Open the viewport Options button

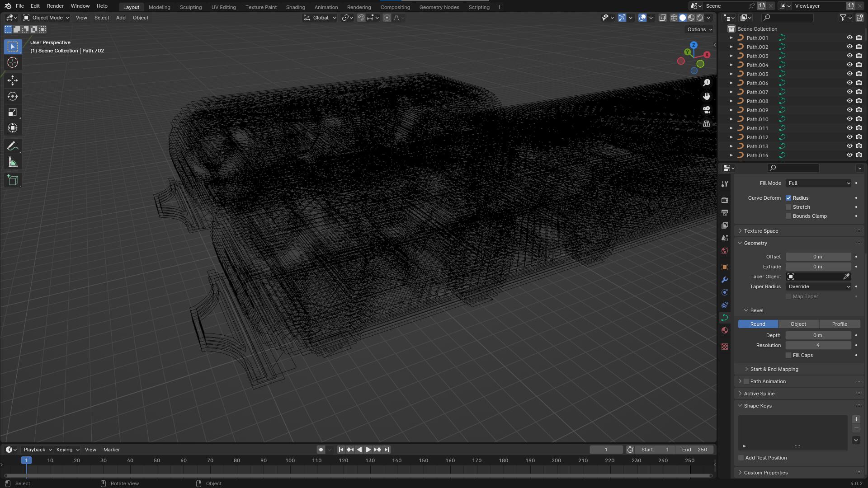699,29
